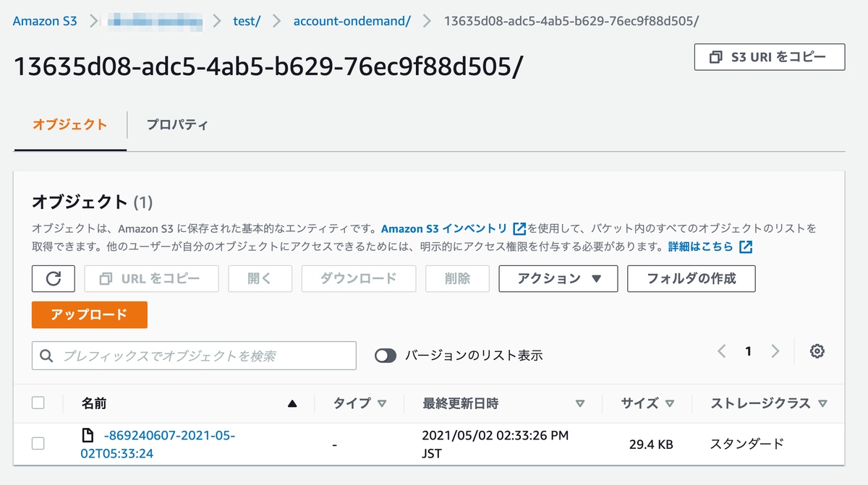
Task: Select checkbox for -869240607 object row
Action: click(x=38, y=443)
